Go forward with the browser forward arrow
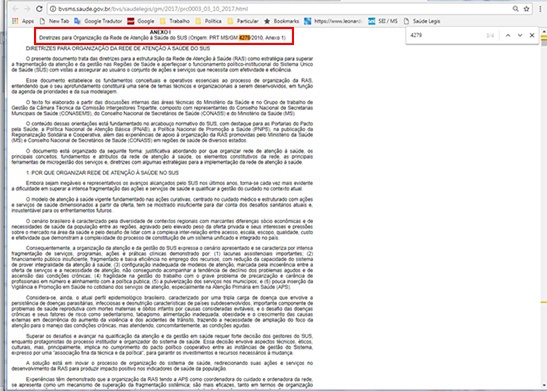 coord(27,9)
